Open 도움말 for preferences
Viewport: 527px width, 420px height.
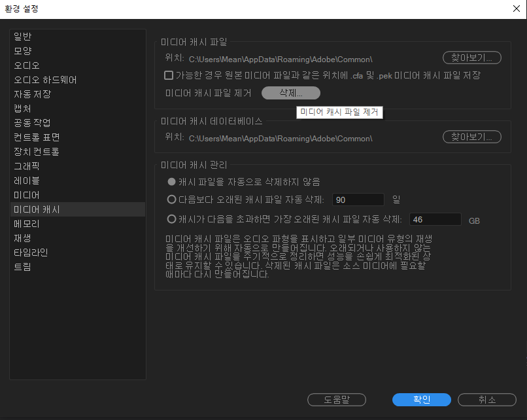[337, 400]
